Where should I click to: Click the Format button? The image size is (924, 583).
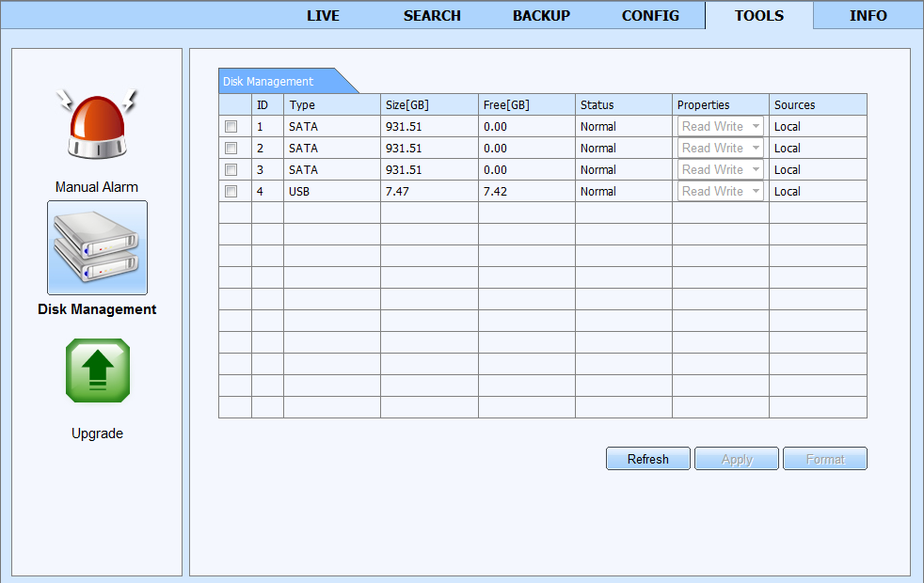825,459
